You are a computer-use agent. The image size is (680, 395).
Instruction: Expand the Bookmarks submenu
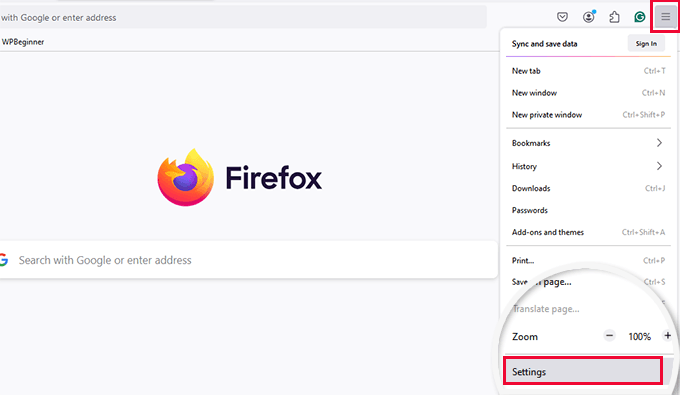click(x=588, y=143)
